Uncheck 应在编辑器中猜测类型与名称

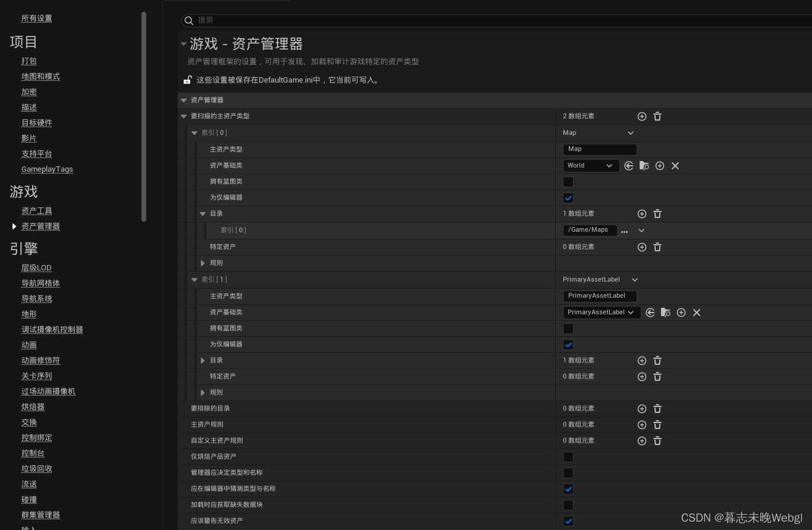568,489
